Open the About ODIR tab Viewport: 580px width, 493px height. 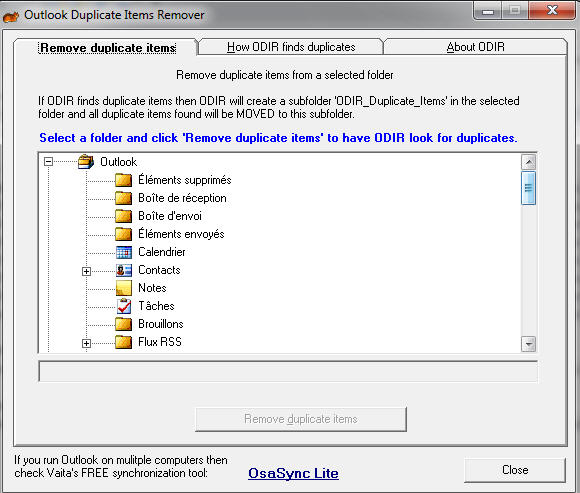coord(475,47)
